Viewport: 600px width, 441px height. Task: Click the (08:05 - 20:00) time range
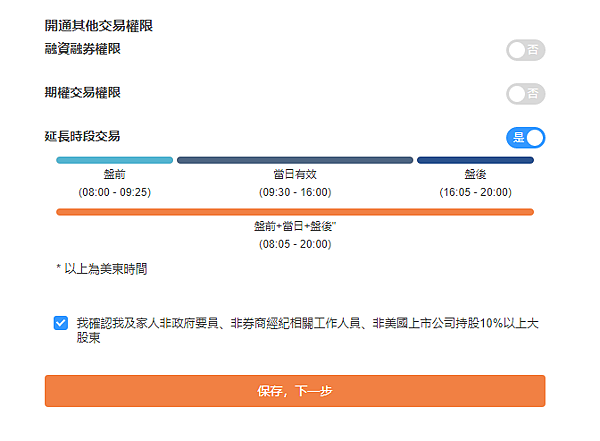pyautogui.click(x=295, y=243)
